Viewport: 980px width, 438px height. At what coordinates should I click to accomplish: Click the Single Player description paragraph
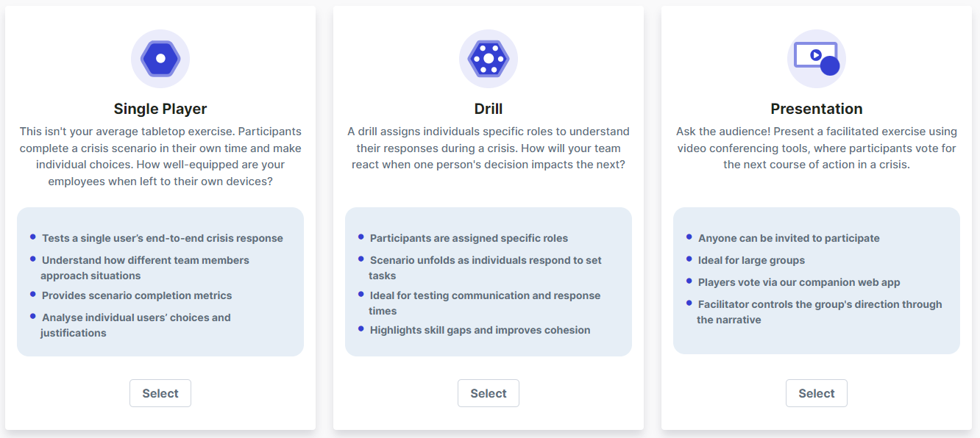[x=160, y=156]
